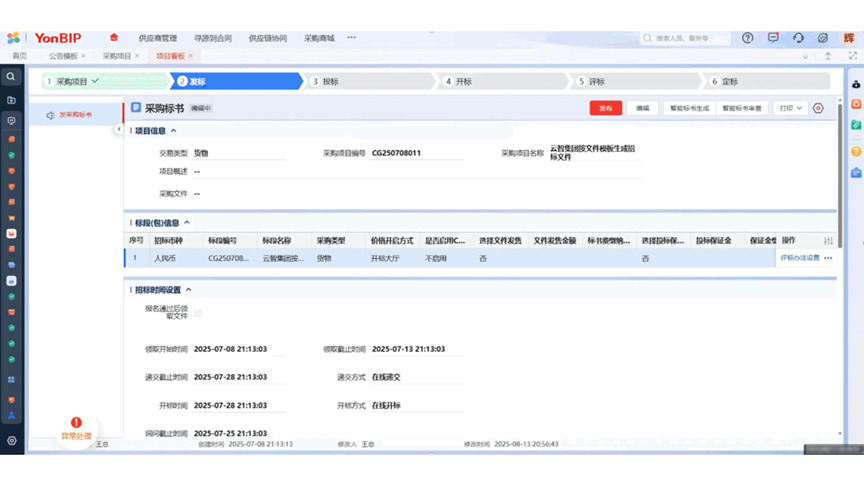Open the colorful app launcher icon

pos(13,37)
